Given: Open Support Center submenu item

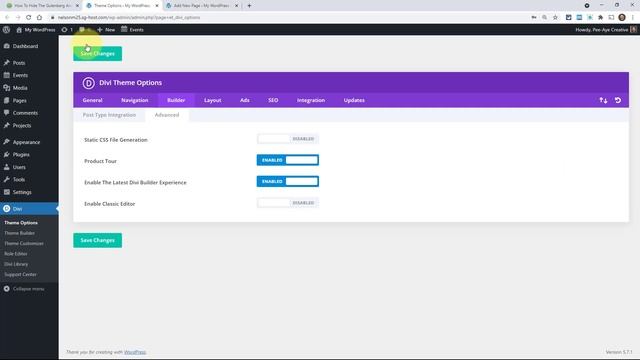Looking at the screenshot, I should coord(20,274).
